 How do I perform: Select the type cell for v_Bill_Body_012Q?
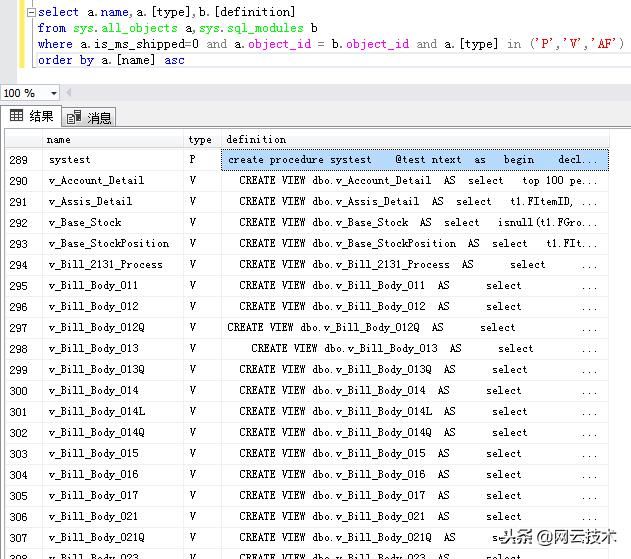pyautogui.click(x=193, y=328)
